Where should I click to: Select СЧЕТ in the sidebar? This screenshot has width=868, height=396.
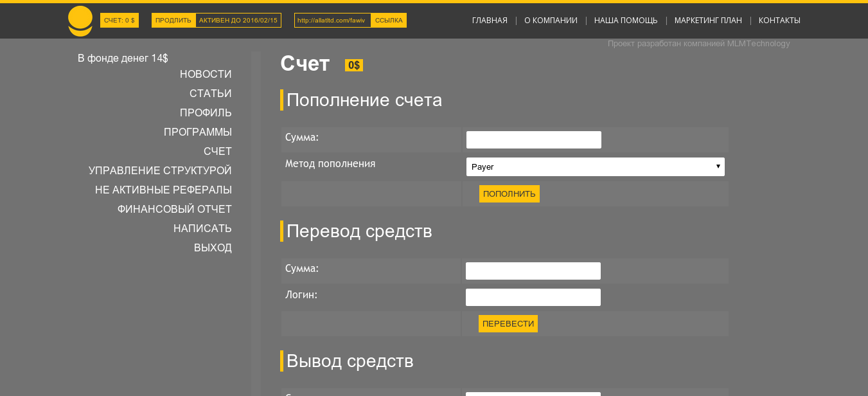[x=218, y=152]
